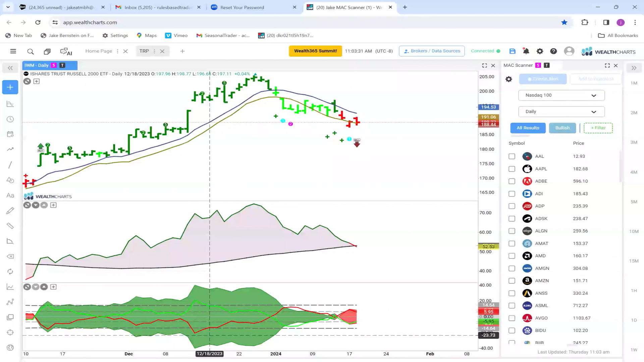Image resolution: width=644 pixels, height=362 pixels.
Task: Filter scanner by Bullish
Action: click(562, 128)
